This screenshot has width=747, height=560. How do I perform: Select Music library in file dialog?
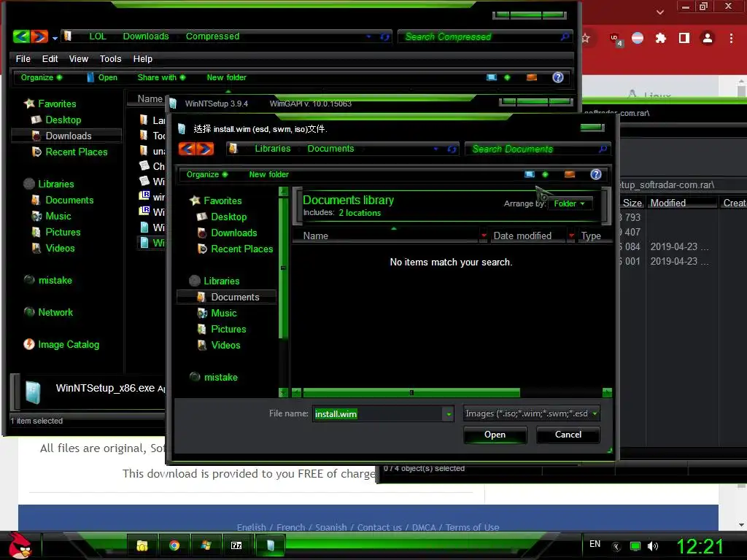[224, 314]
